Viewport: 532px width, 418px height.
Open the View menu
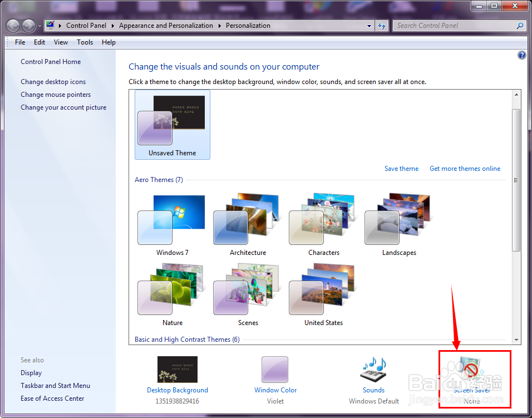[x=61, y=42]
